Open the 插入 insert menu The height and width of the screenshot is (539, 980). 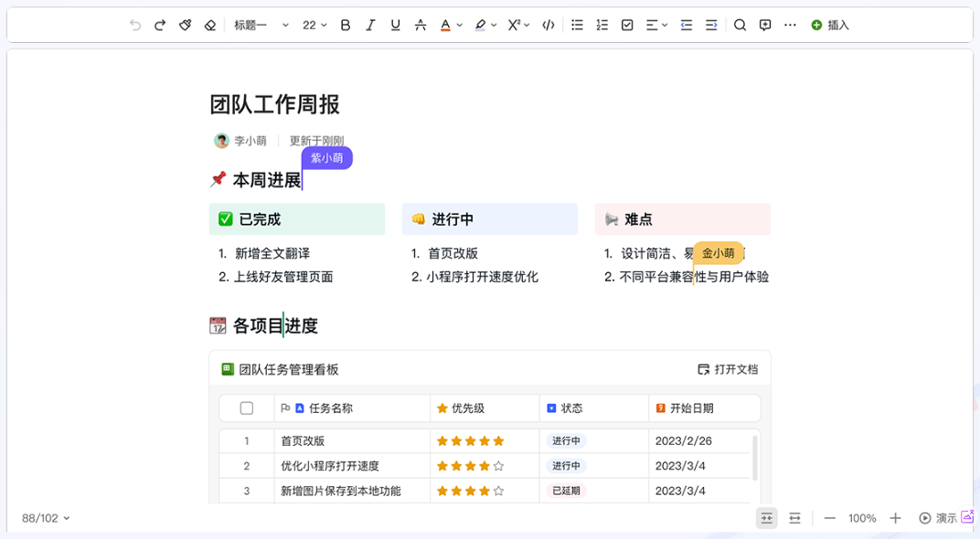click(x=830, y=26)
